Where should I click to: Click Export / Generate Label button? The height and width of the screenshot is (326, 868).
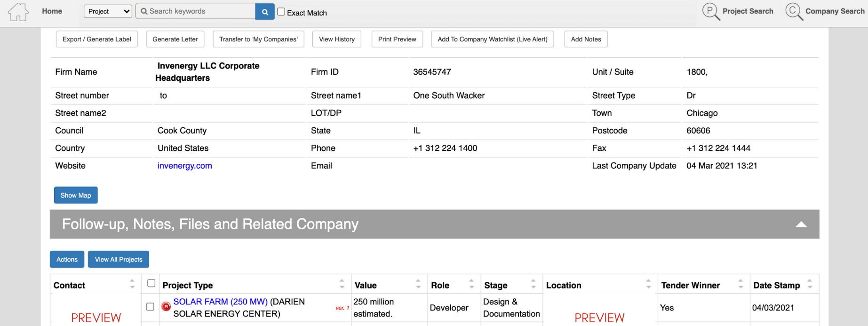click(x=97, y=39)
